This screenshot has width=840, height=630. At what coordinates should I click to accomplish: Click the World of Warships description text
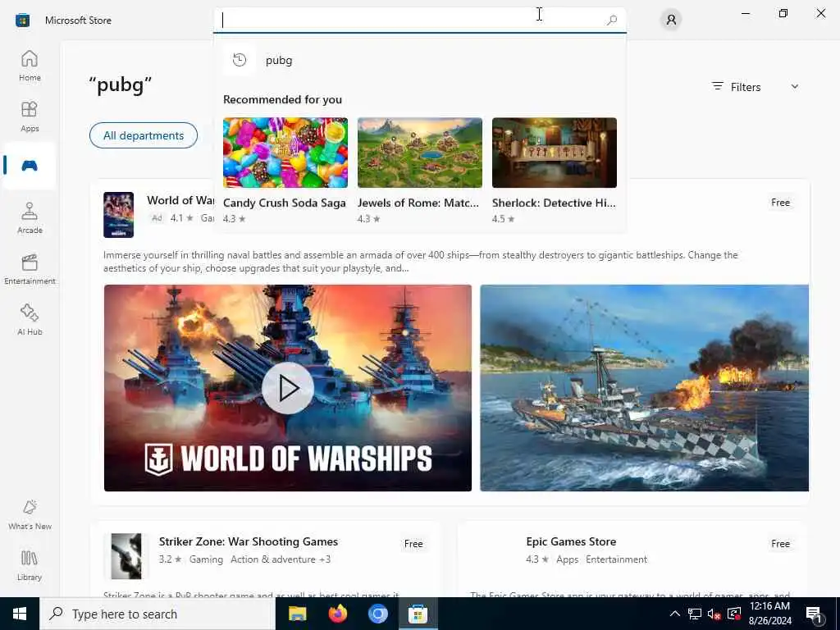pyautogui.click(x=421, y=262)
